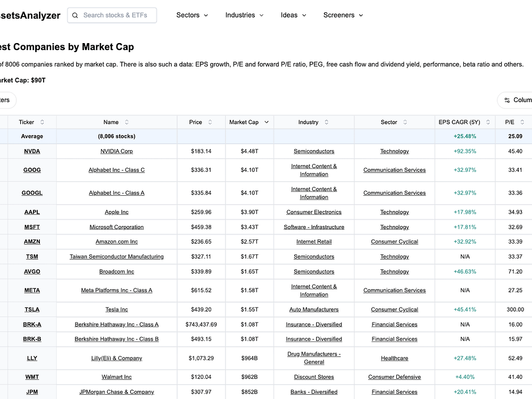Open the NVIDIA Corp company page
This screenshot has height=399, width=532.
(x=117, y=151)
